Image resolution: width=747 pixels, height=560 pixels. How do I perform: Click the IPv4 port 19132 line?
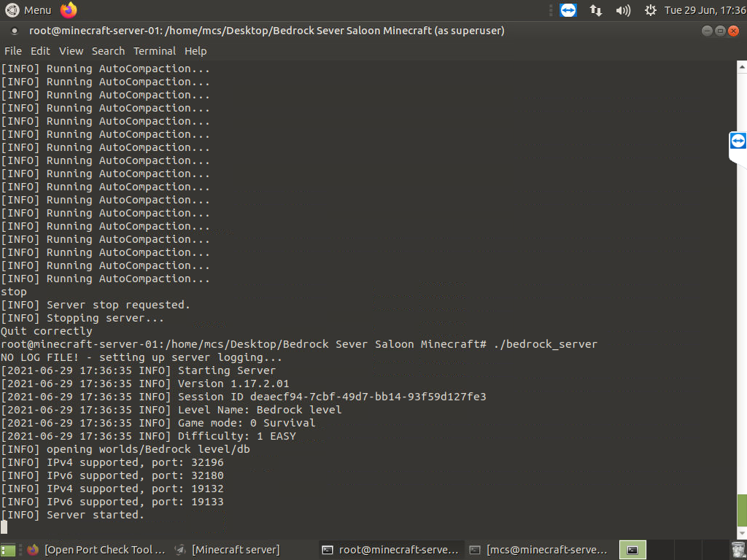click(112, 489)
